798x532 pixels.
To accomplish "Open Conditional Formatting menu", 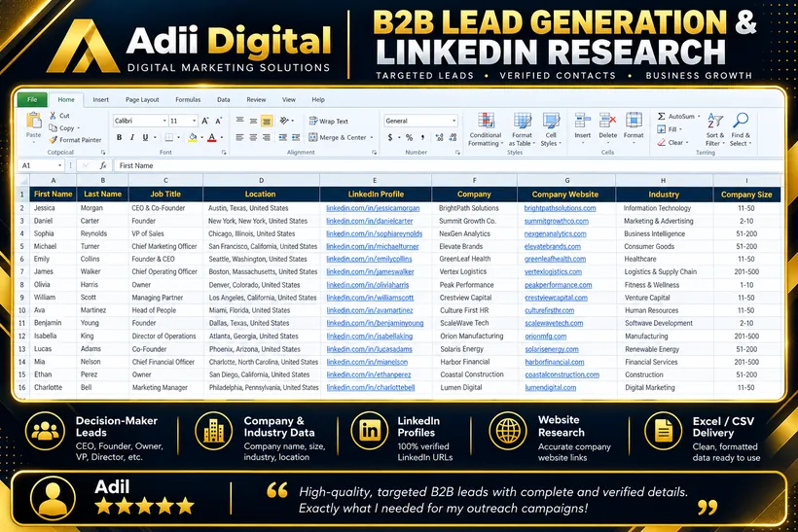I will [x=486, y=129].
